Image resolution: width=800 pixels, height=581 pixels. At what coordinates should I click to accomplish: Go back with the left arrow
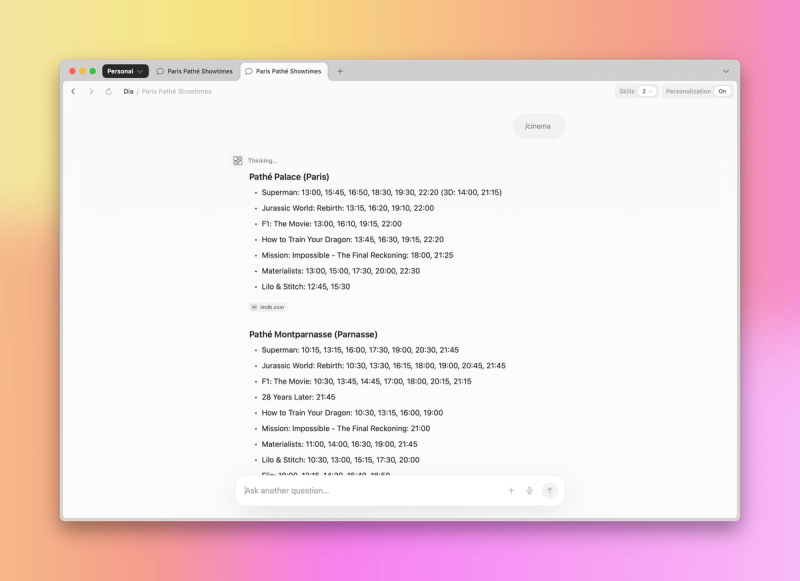[73, 91]
